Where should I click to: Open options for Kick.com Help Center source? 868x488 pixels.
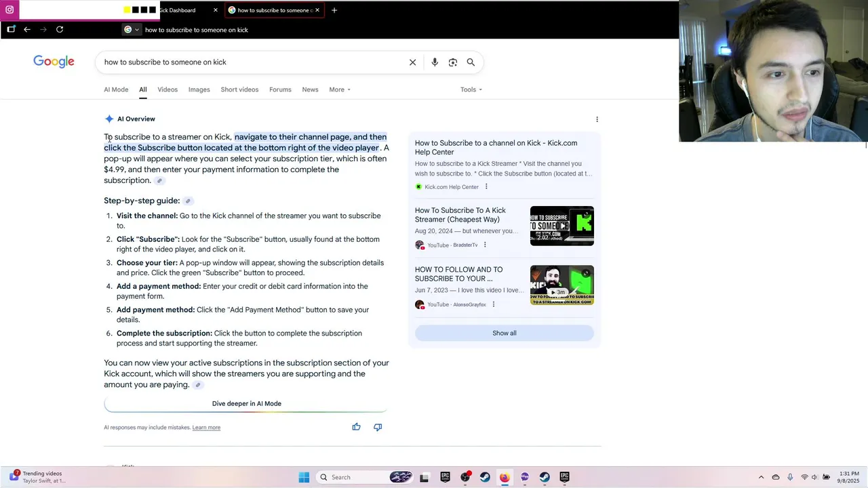486,187
